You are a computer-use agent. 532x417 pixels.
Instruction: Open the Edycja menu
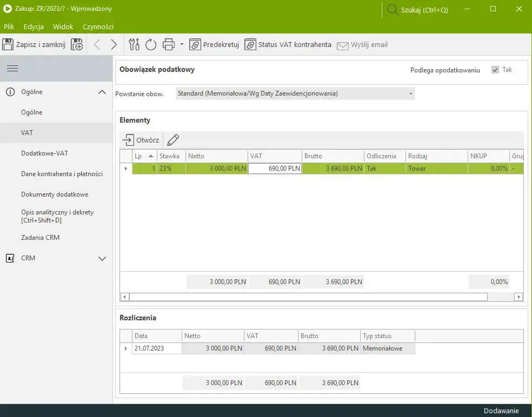click(x=34, y=26)
